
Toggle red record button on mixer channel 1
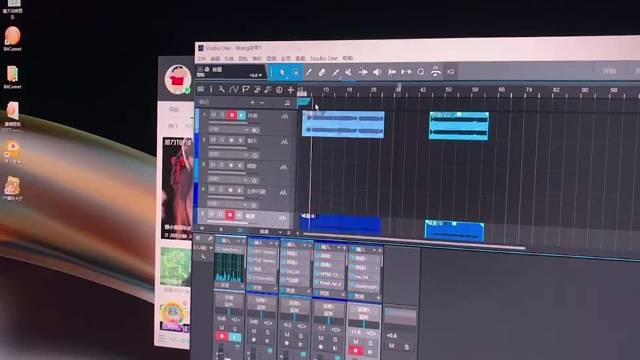click(222, 336)
